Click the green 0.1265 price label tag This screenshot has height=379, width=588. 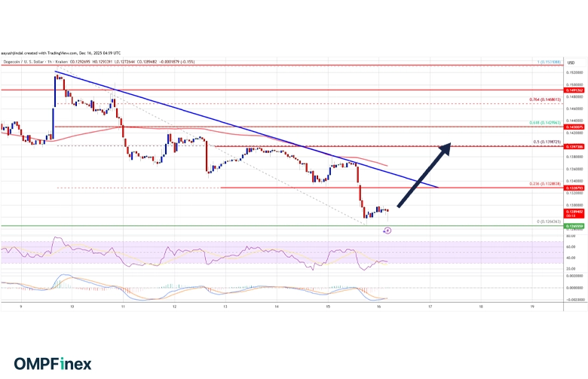[x=574, y=226]
